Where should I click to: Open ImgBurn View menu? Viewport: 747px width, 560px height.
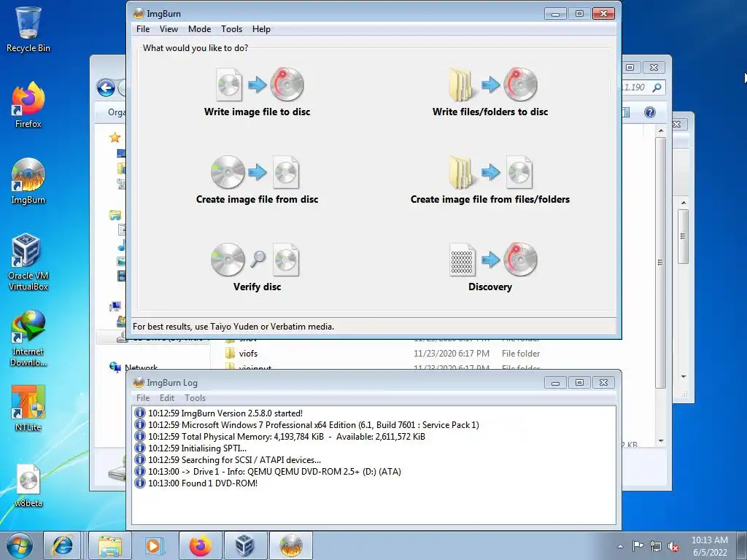(169, 29)
